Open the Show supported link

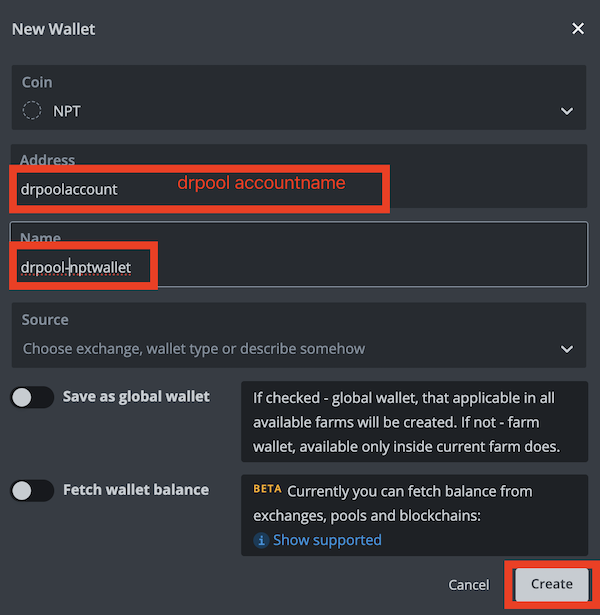click(327, 540)
